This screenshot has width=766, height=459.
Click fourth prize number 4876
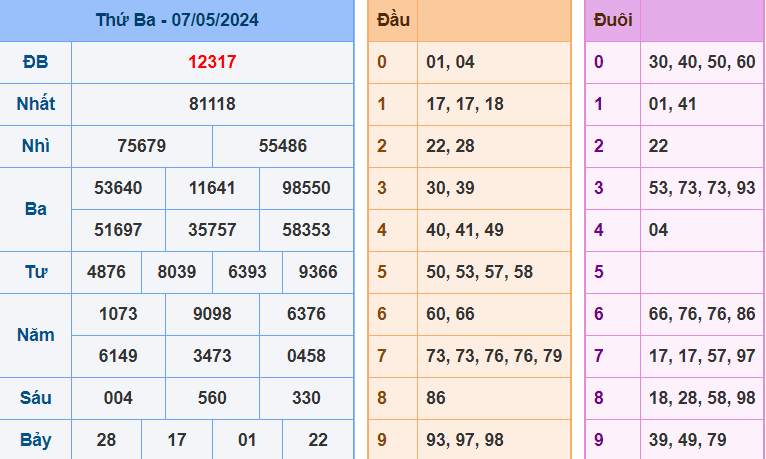[x=106, y=272]
